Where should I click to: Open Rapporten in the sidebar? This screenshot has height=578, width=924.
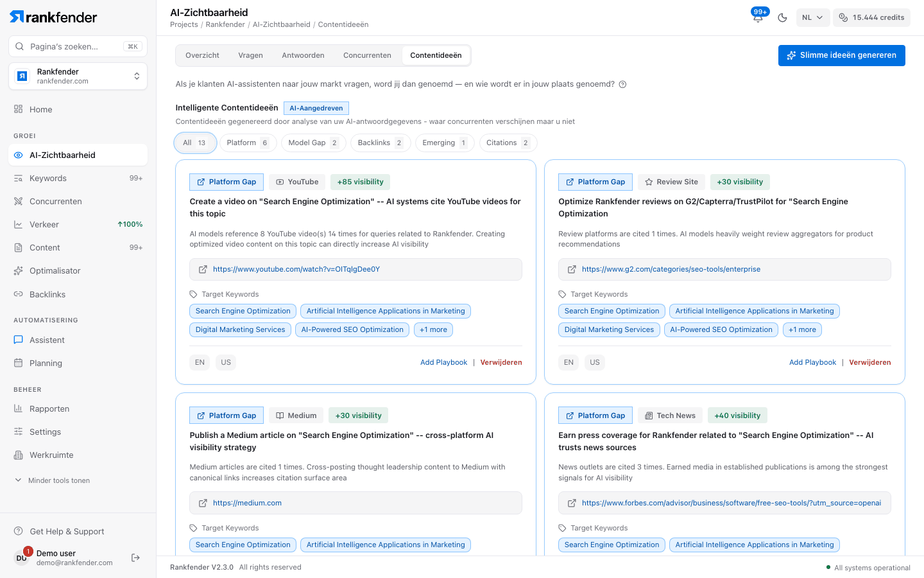click(78, 409)
